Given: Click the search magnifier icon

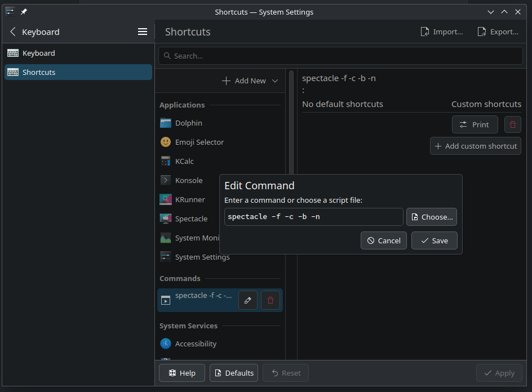Looking at the screenshot, I should click(x=167, y=56).
